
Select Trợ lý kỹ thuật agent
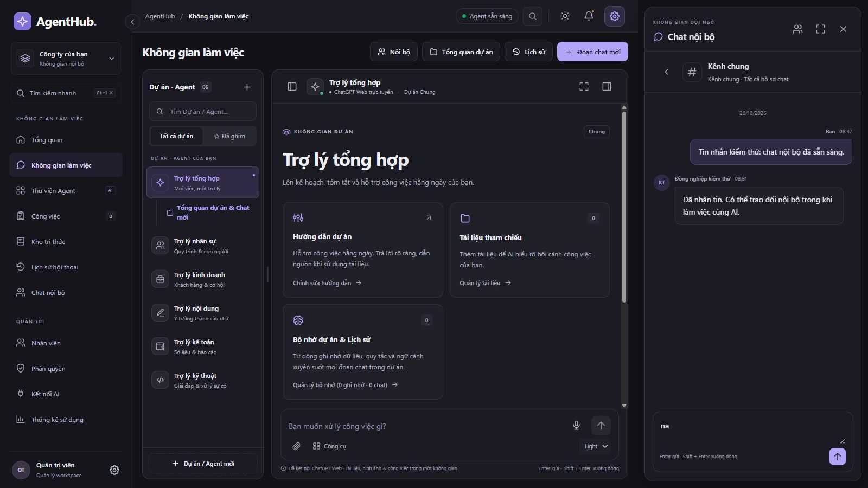(x=203, y=380)
